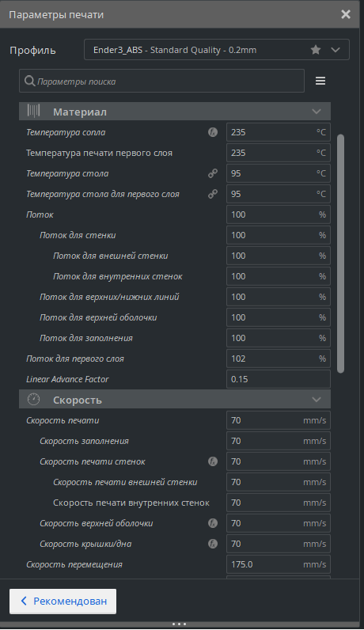Click the search magnifier icon
The image size is (364, 630).
[x=29, y=82]
